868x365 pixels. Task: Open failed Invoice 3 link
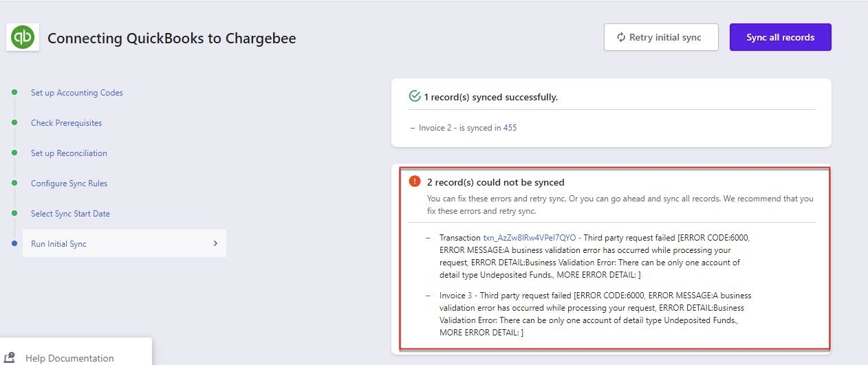470,296
